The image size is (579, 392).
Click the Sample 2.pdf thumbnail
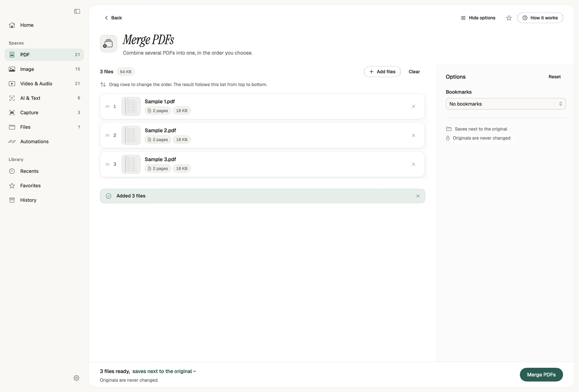(131, 135)
